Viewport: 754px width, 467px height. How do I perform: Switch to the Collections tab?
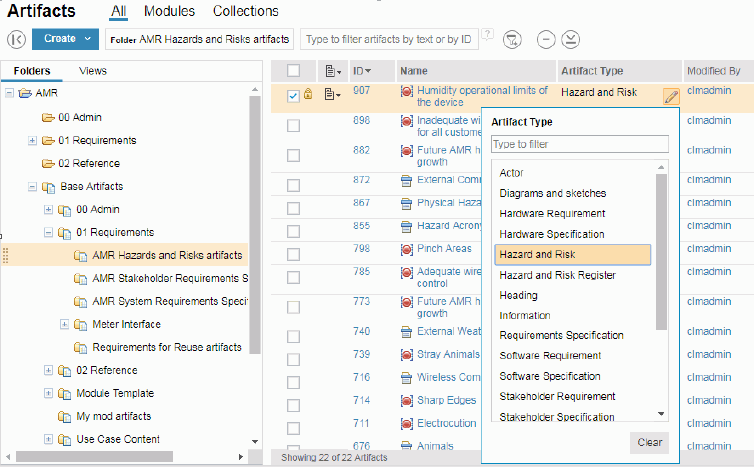pos(246,11)
